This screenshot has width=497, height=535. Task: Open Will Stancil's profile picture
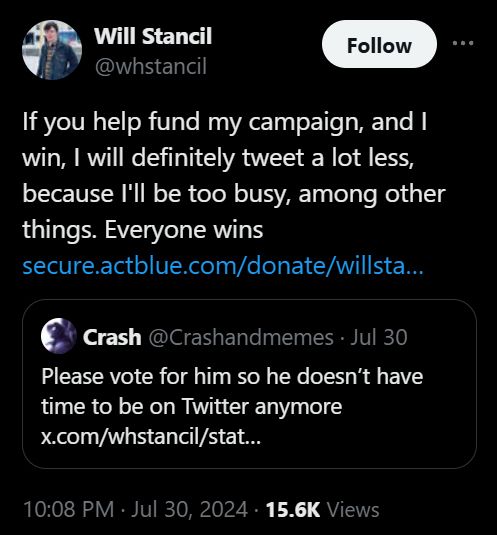pyautogui.click(x=52, y=50)
